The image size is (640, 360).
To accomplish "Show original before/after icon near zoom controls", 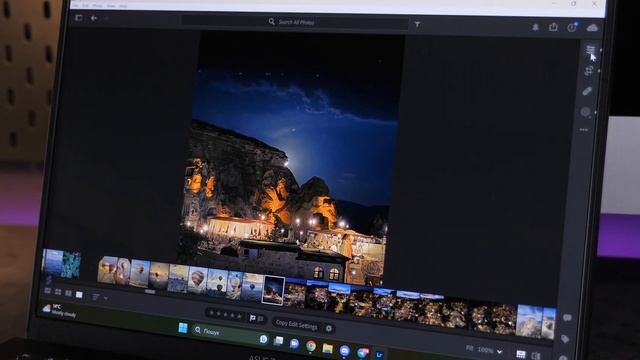I will click(536, 356).
